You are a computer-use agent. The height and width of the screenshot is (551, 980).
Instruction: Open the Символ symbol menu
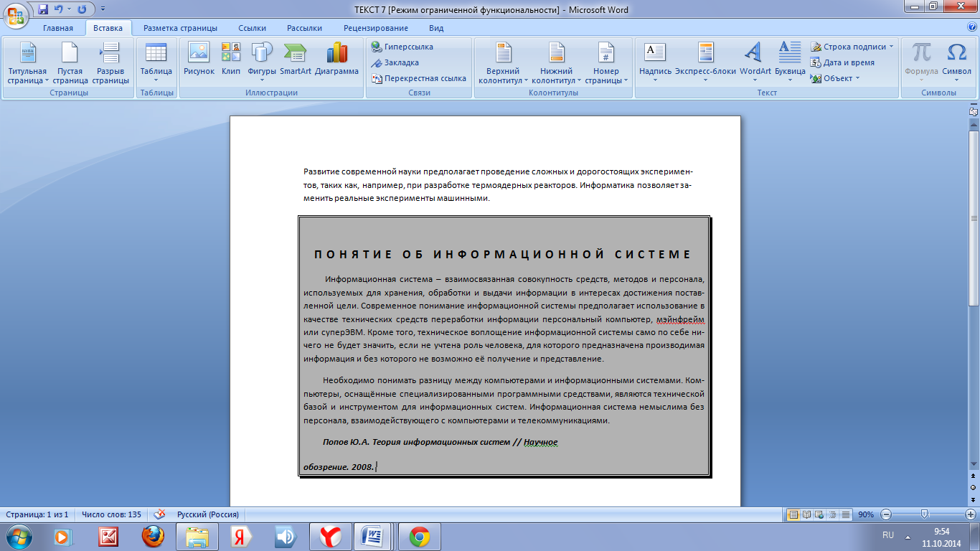956,62
